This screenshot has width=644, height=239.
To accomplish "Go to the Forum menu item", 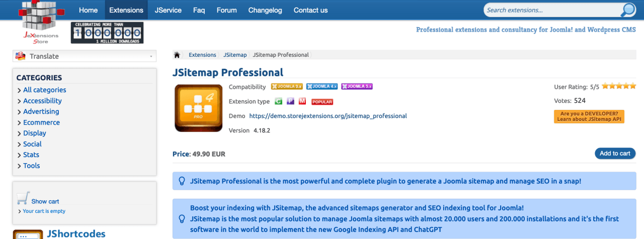I will (x=226, y=10).
